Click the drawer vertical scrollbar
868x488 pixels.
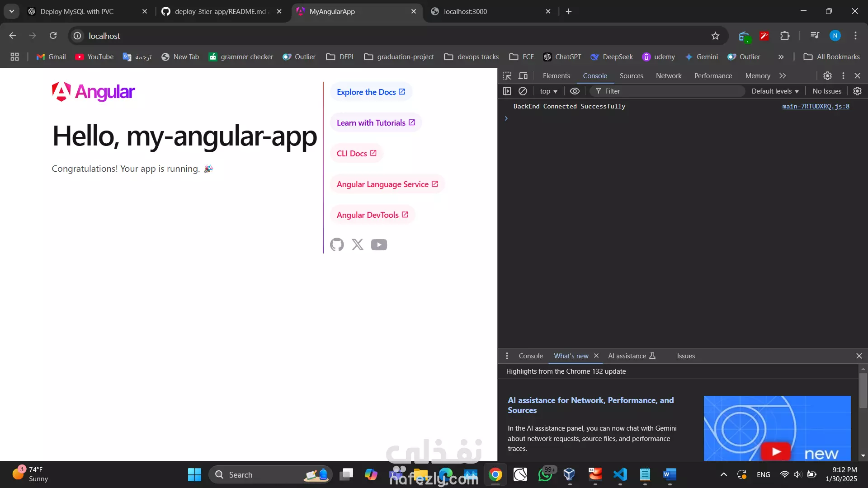863,391
